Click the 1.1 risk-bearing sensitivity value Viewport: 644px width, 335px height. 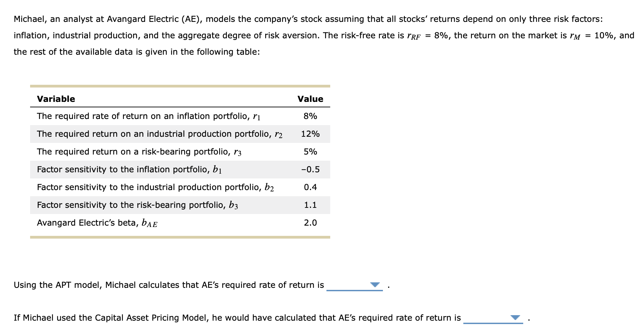[x=309, y=205]
